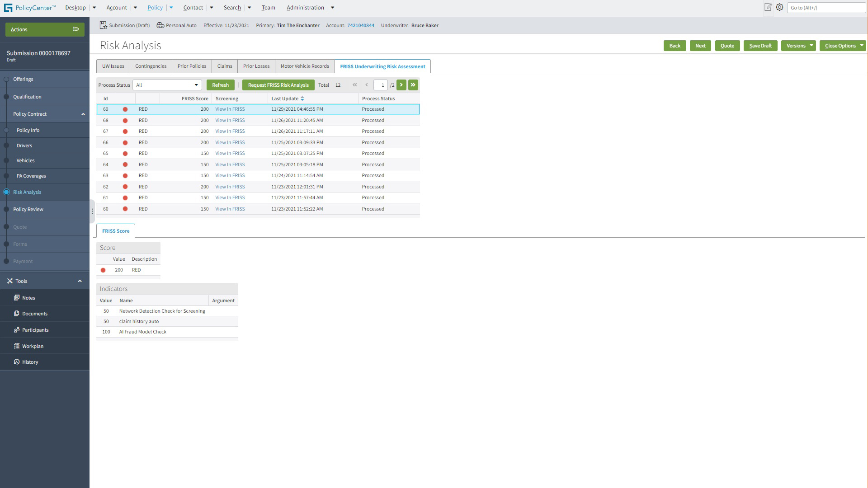Open the Administration menu

305,8
